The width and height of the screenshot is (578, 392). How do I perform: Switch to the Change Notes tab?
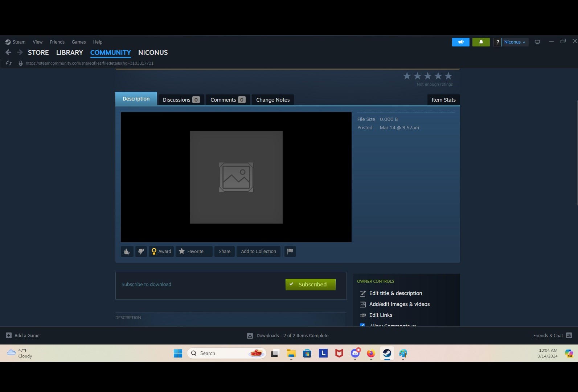[273, 100]
